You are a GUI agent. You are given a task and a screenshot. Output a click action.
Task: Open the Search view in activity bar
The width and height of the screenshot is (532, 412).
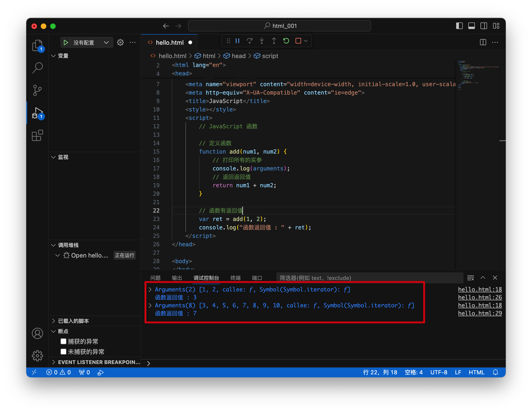pyautogui.click(x=37, y=68)
